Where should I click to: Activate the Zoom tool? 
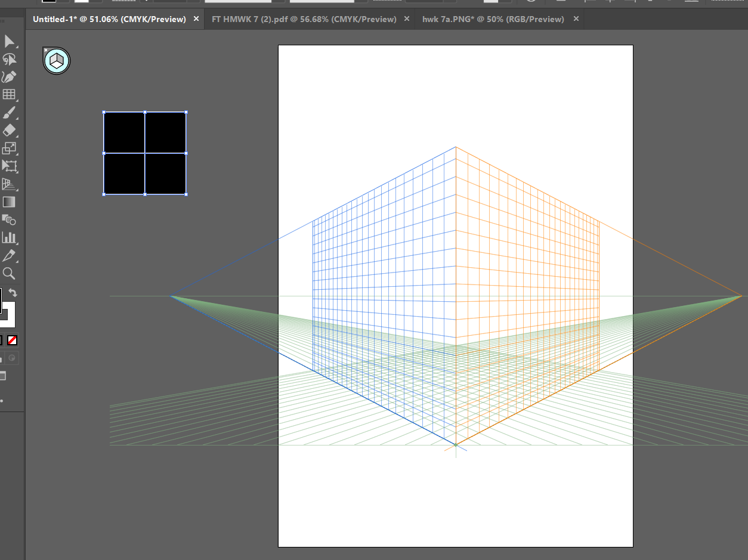coord(8,274)
